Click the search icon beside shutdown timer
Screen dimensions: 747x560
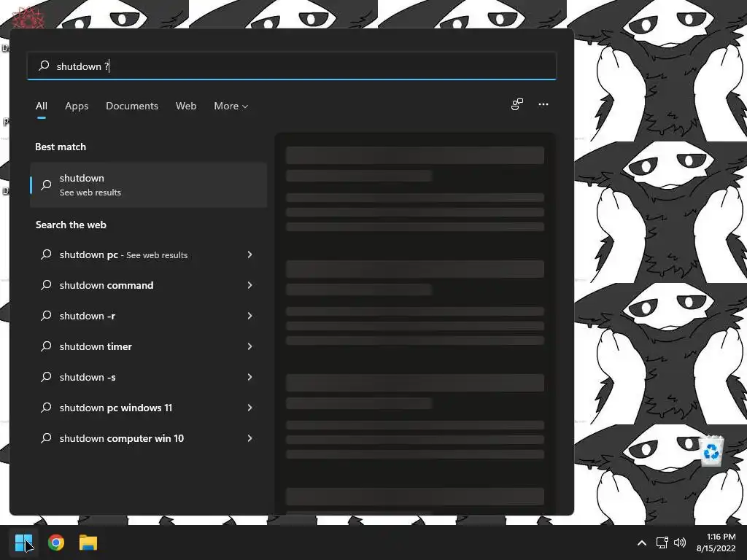click(x=46, y=346)
